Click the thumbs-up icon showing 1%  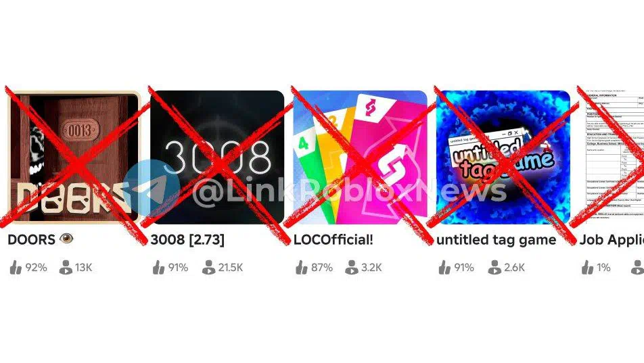pyautogui.click(x=587, y=267)
